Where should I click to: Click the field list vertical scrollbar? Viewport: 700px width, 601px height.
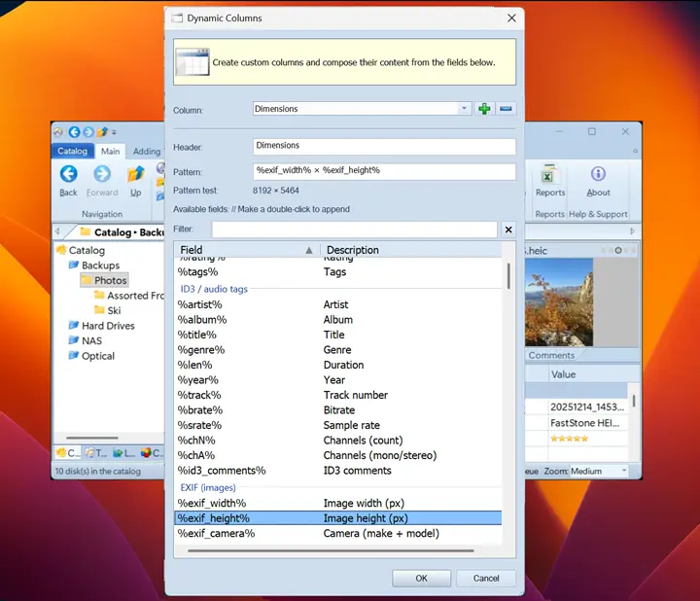508,276
